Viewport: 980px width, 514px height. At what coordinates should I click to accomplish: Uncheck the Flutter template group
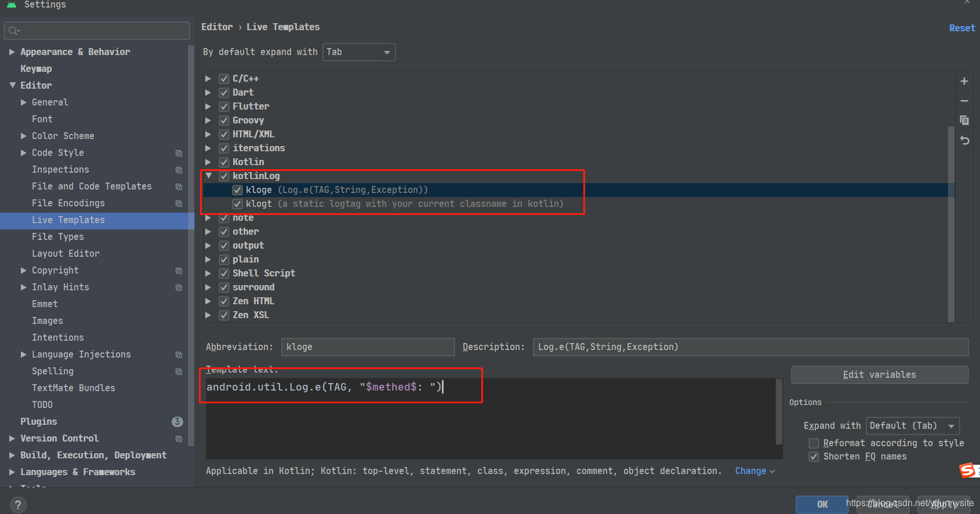(224, 107)
